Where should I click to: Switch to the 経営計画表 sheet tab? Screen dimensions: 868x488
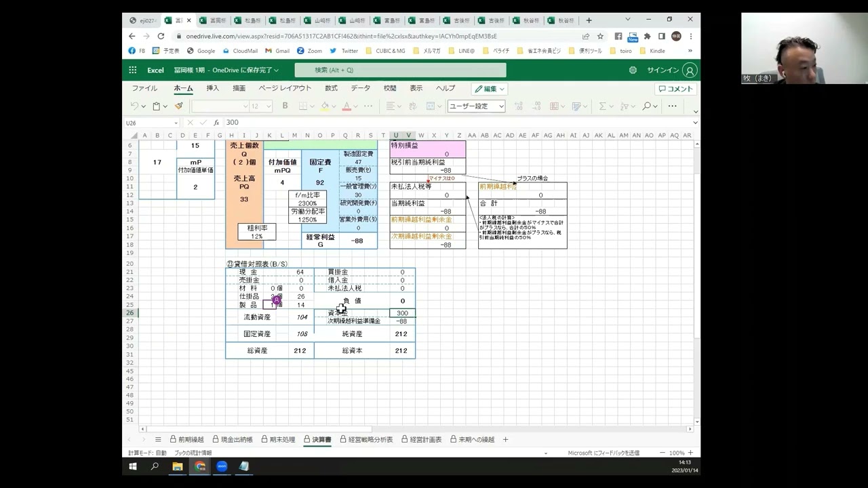tap(422, 439)
